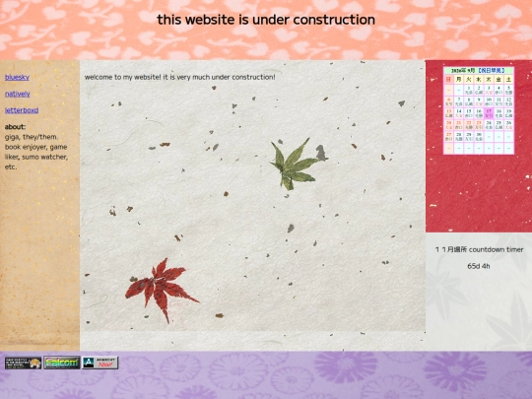Visit the letterboxd profile link
532x399 pixels.
[22, 110]
